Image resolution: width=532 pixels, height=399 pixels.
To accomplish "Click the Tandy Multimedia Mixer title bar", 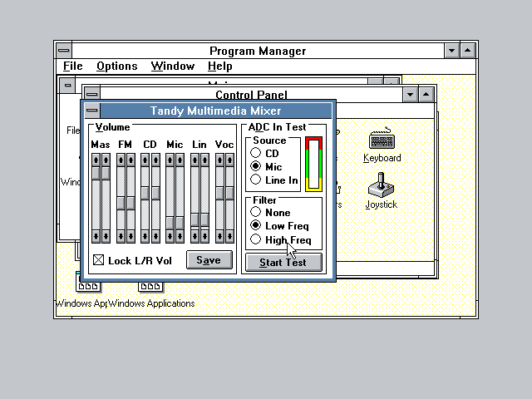I will pyautogui.click(x=216, y=111).
